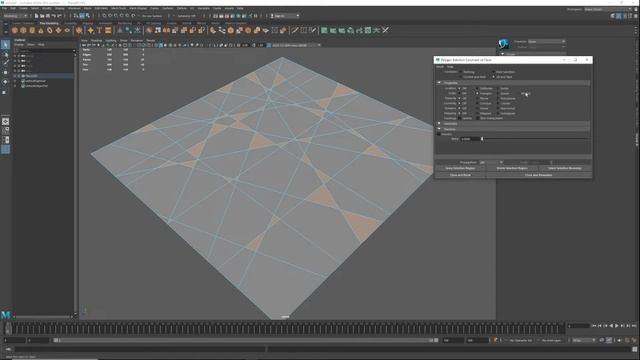Select the All and Next constrain option

pos(493,77)
